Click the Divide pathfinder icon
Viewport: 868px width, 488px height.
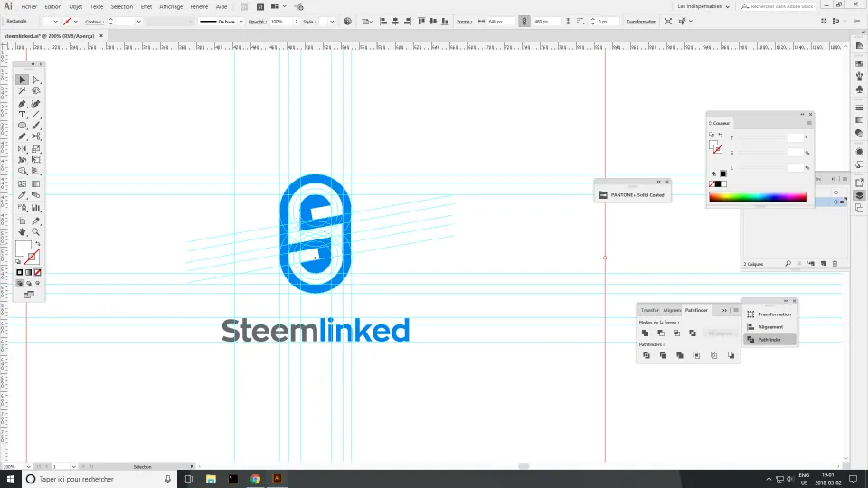tap(646, 355)
